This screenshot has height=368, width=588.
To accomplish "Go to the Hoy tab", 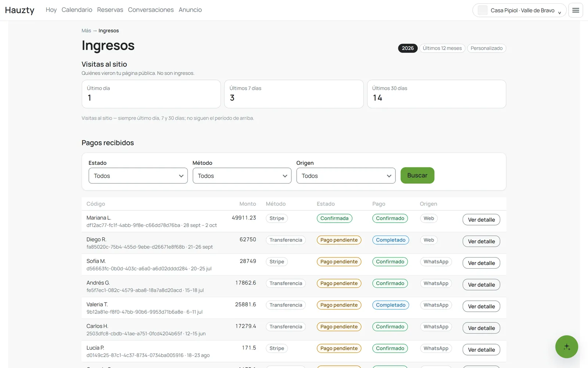I will pyautogui.click(x=51, y=10).
